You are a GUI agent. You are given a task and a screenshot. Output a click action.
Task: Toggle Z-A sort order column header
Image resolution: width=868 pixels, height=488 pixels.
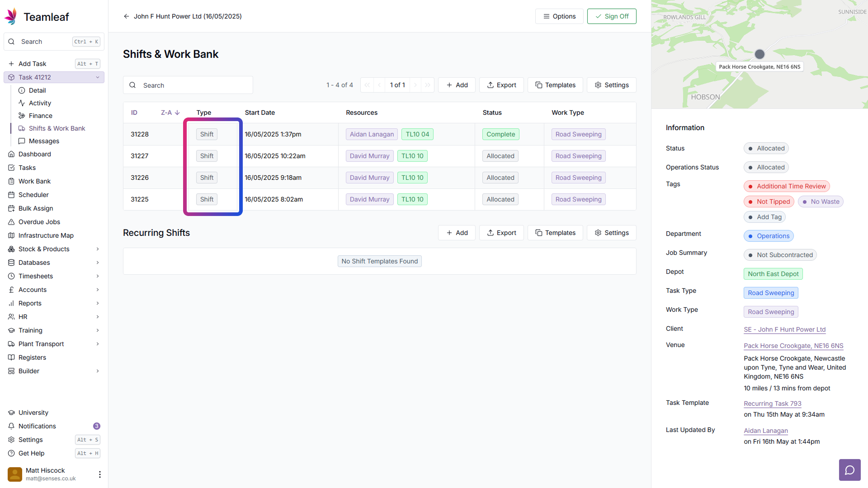coord(170,113)
